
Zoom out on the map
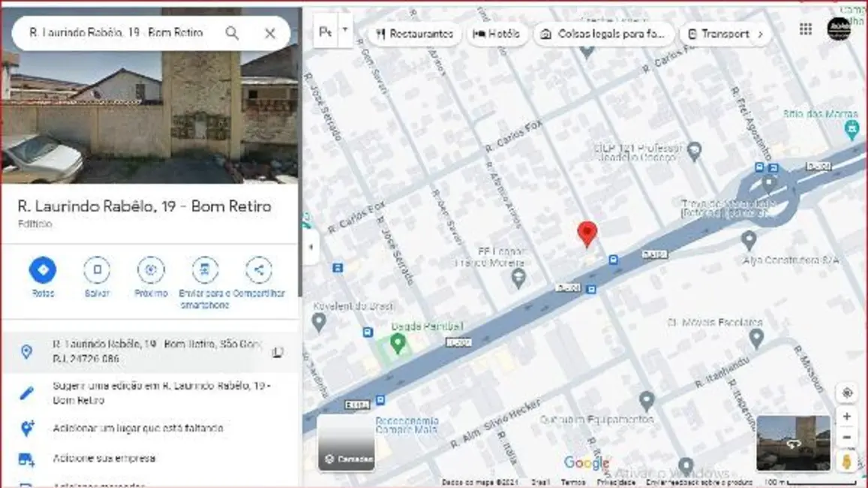(847, 437)
